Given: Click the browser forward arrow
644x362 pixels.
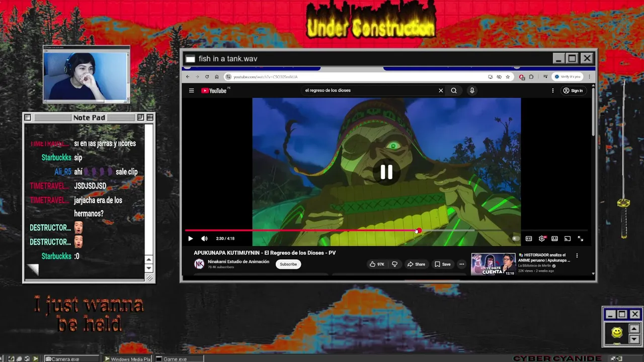Looking at the screenshot, I should [x=197, y=77].
